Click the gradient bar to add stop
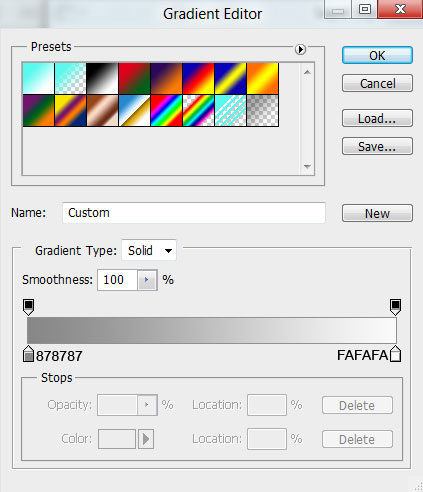 212,330
